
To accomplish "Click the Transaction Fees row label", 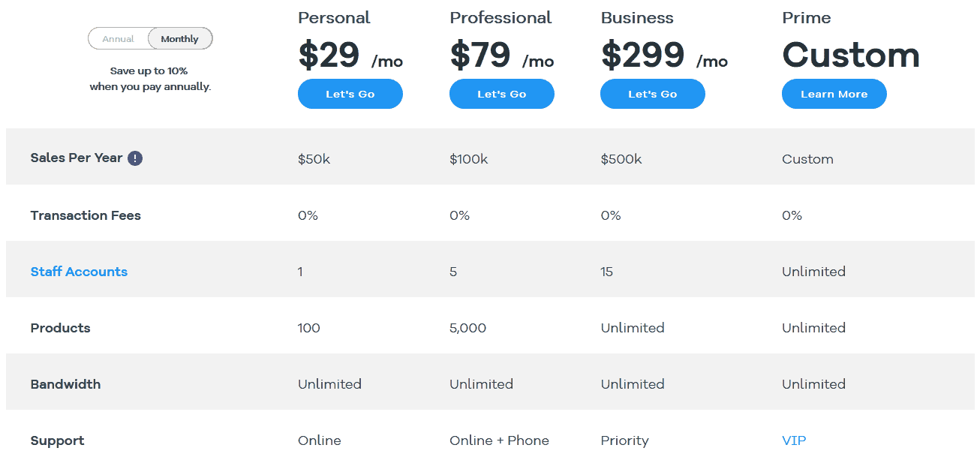I will click(86, 215).
